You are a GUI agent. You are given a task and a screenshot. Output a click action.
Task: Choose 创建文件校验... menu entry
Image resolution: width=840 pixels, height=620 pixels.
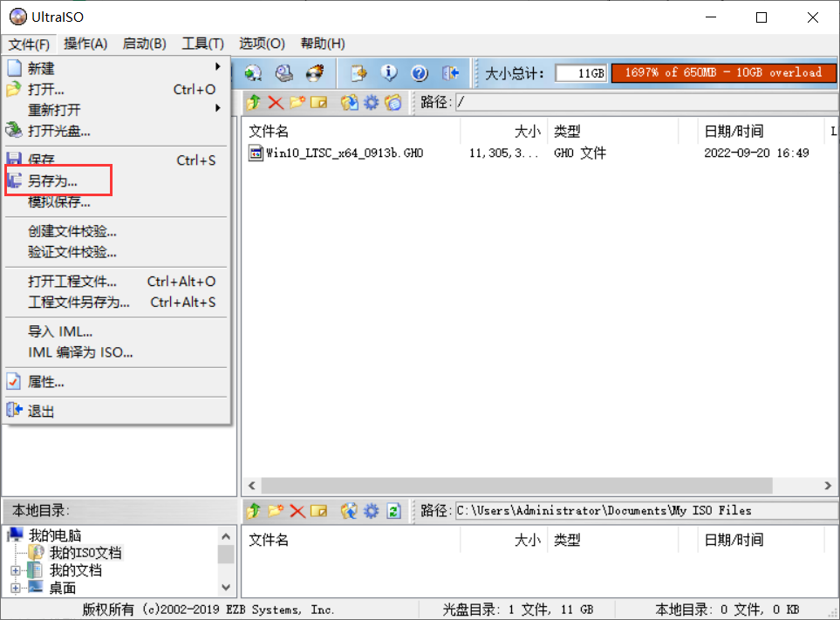coord(116,231)
